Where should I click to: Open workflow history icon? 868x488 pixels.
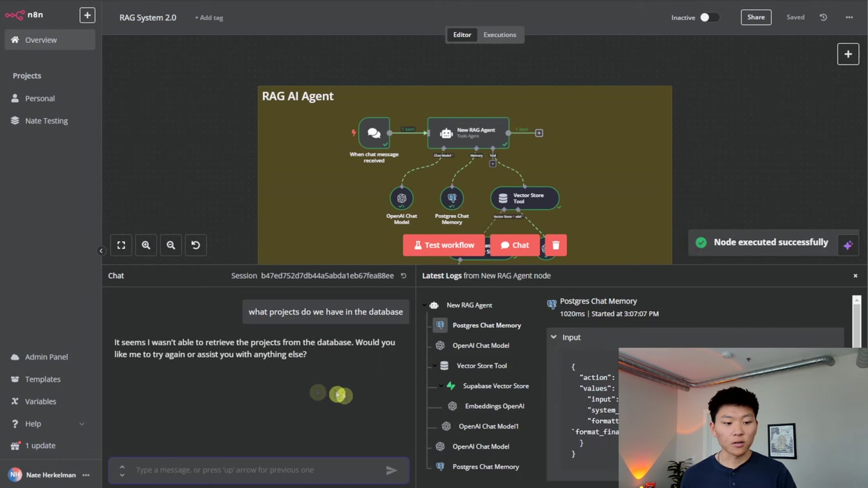(x=823, y=17)
